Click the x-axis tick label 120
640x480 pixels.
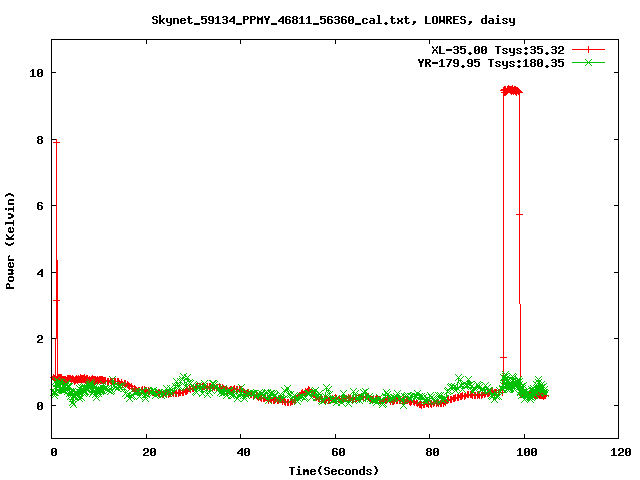621,452
